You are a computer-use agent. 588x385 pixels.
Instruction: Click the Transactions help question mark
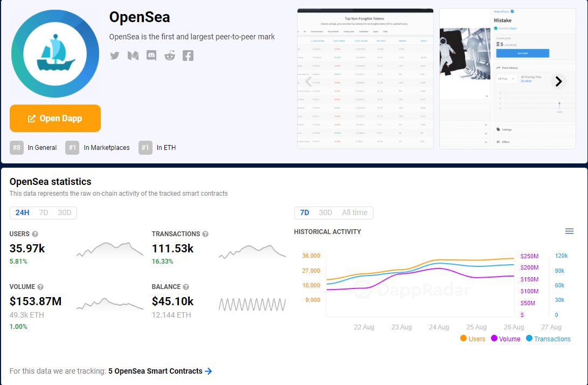[x=205, y=234]
